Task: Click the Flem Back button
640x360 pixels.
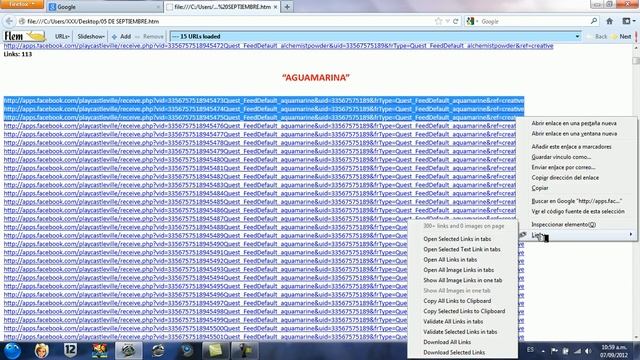Action: [x=597, y=36]
